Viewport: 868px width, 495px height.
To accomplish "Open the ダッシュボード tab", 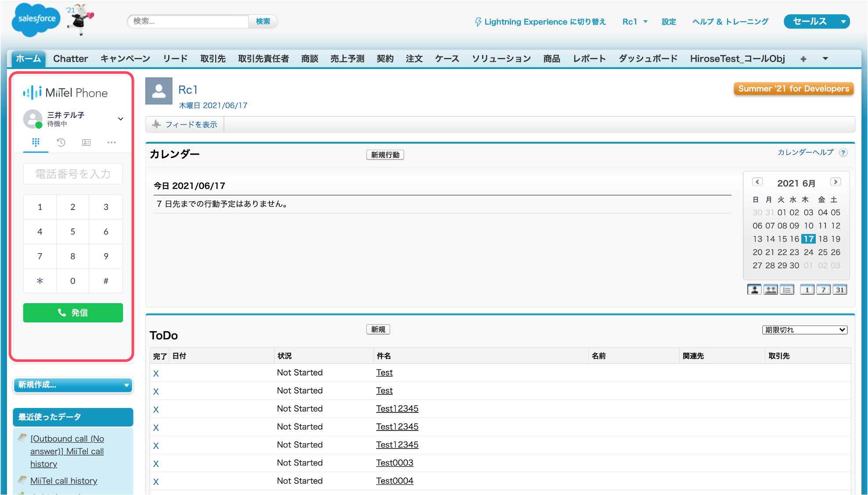I will [x=648, y=59].
